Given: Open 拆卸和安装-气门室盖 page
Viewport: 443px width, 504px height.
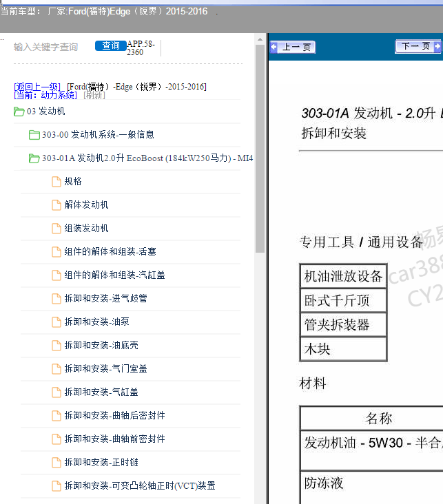Looking at the screenshot, I should (x=106, y=368).
